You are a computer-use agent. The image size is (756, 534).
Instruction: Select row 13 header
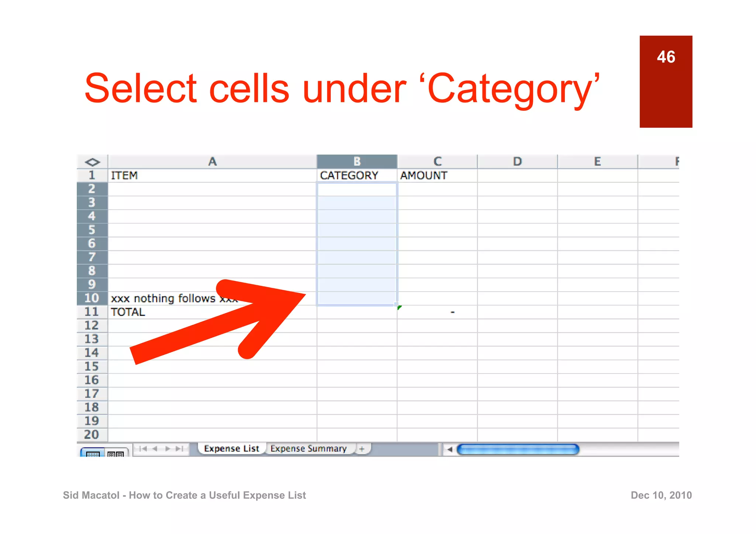pyautogui.click(x=92, y=339)
